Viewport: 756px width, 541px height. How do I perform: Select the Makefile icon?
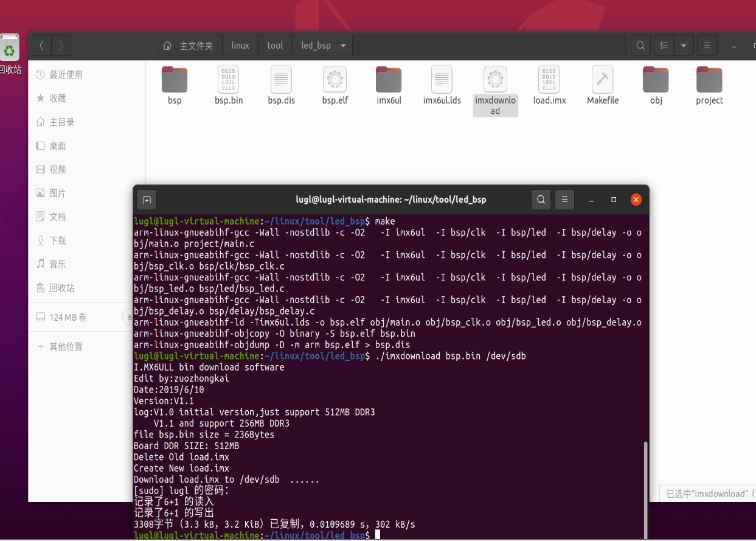click(x=602, y=80)
